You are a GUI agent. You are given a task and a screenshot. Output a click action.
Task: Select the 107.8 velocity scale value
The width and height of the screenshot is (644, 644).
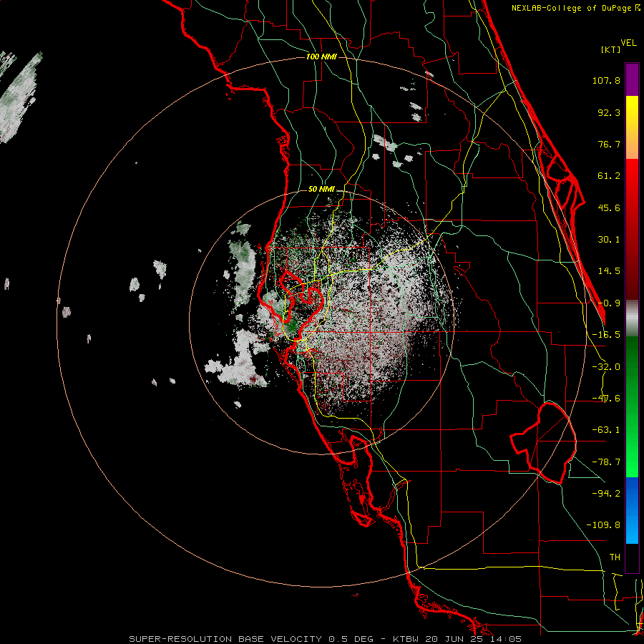coord(606,80)
